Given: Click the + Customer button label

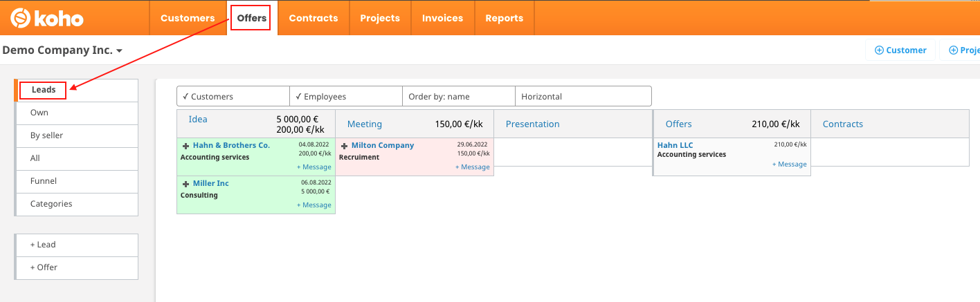Looking at the screenshot, I should click(x=907, y=50).
